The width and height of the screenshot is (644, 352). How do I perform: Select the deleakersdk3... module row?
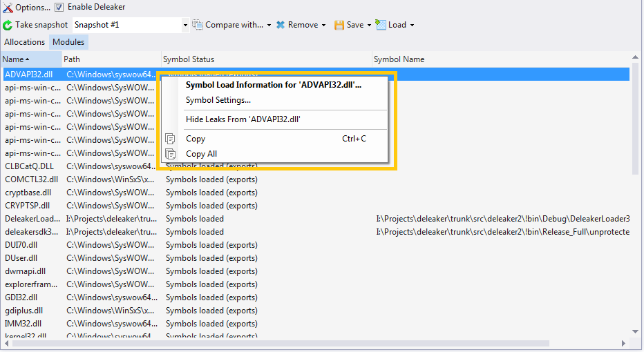tap(315, 232)
